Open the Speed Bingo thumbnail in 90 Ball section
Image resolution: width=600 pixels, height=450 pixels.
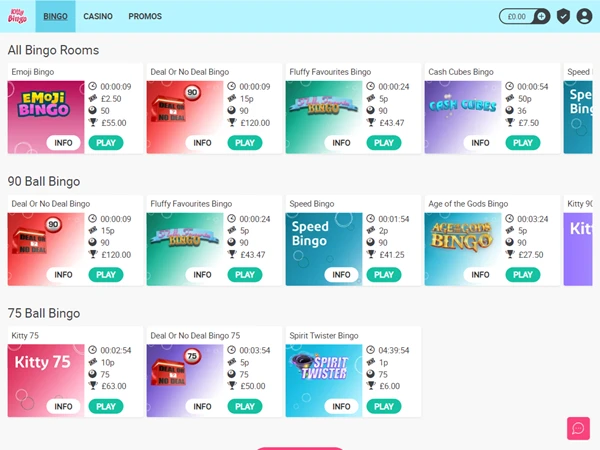(324, 249)
